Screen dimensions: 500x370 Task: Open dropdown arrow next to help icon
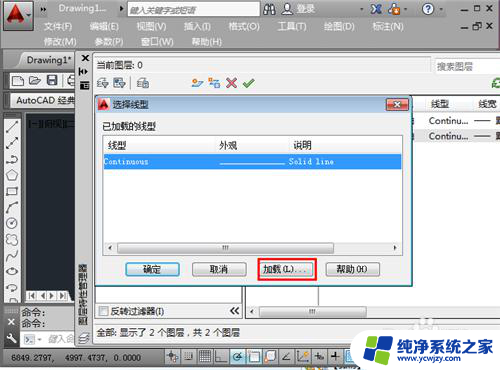(441, 9)
